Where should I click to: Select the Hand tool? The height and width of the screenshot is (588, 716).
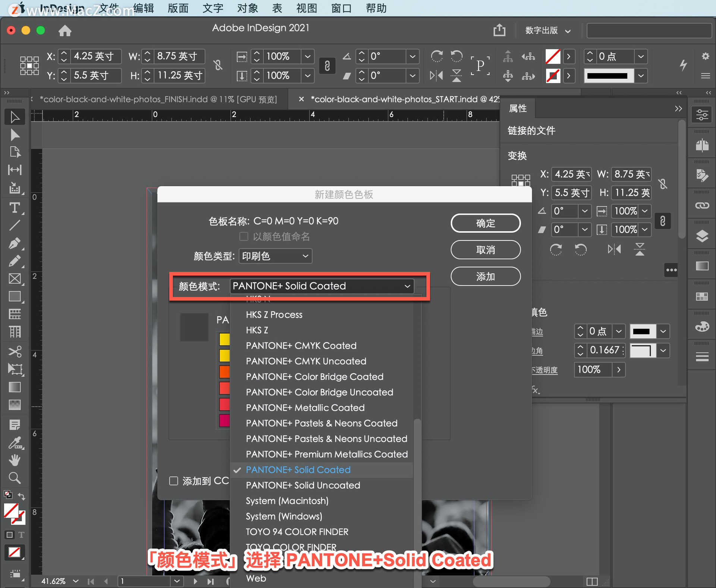click(15, 460)
